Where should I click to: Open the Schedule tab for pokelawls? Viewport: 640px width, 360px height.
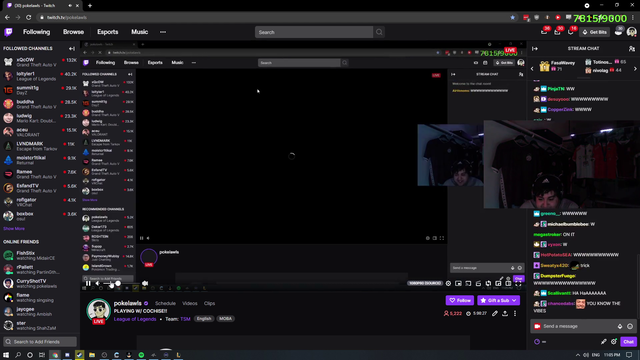[x=165, y=303]
